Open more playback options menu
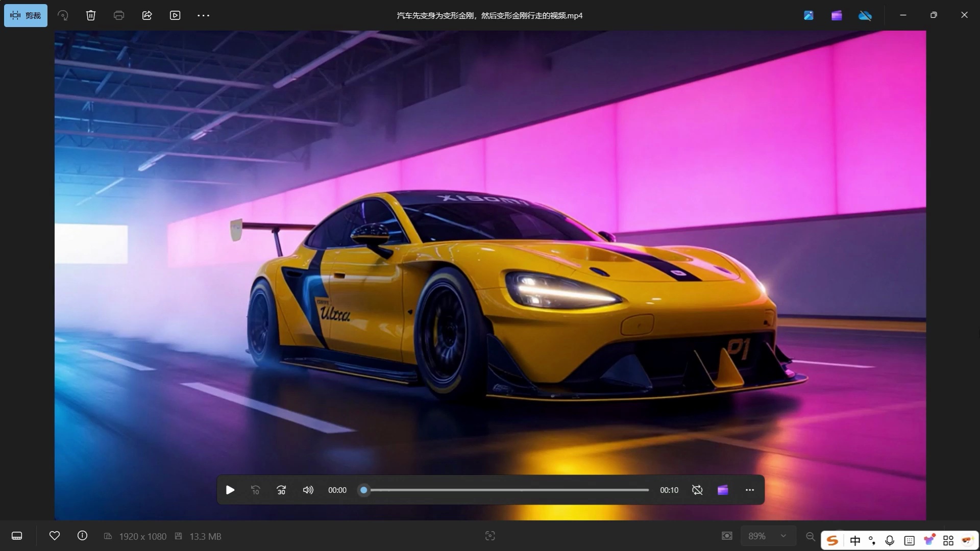980x551 pixels. click(750, 490)
